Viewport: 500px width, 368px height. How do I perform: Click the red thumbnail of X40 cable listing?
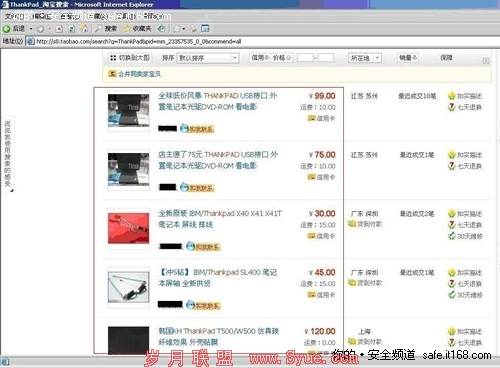128,228
